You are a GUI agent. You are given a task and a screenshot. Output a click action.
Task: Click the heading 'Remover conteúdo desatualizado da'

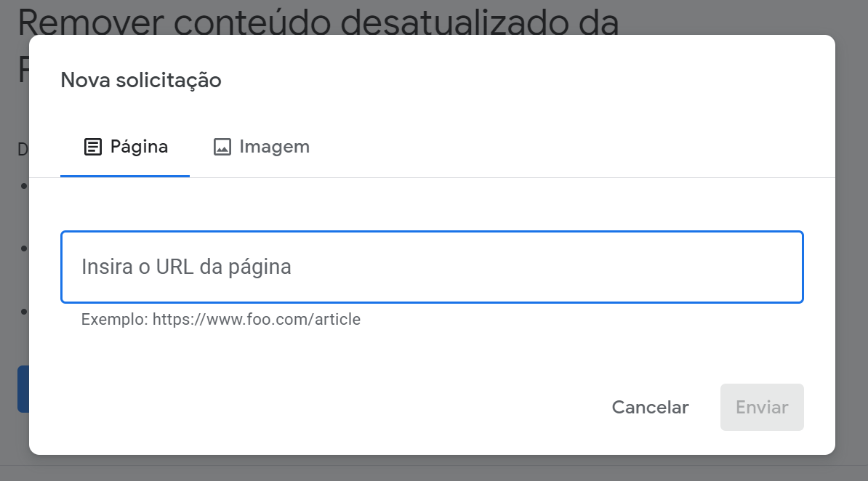tap(318, 22)
